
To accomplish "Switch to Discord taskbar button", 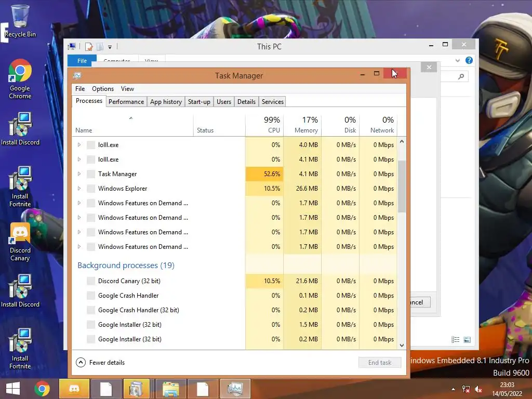I will pyautogui.click(x=74, y=389).
